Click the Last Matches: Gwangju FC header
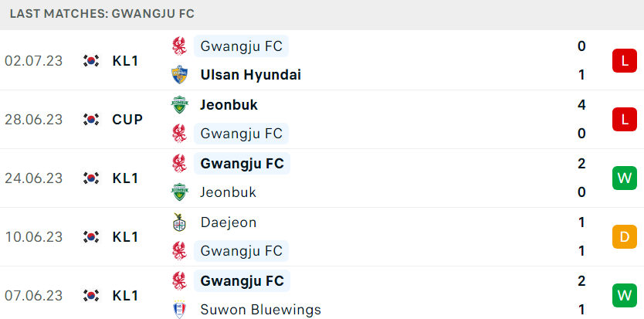The height and width of the screenshot is (319, 644). coord(102,14)
